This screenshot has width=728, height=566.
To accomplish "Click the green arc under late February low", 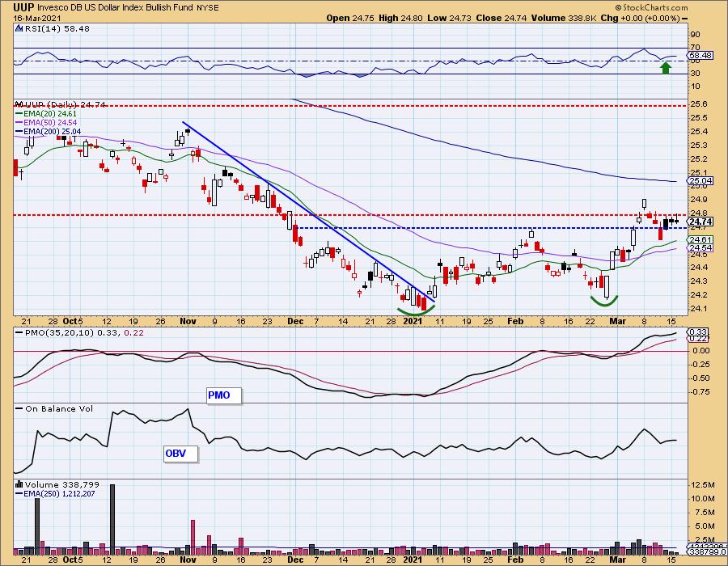I will coord(604,301).
